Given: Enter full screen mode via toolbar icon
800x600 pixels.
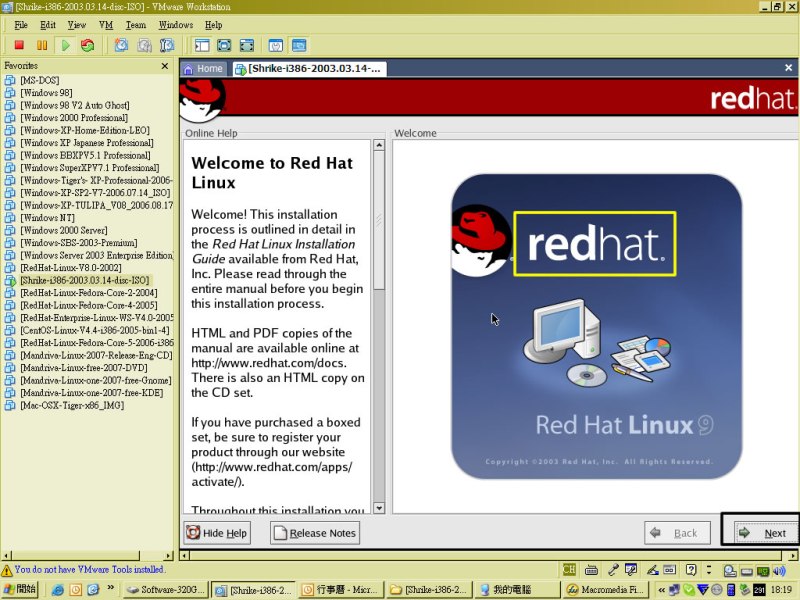Looking at the screenshot, I should point(246,45).
